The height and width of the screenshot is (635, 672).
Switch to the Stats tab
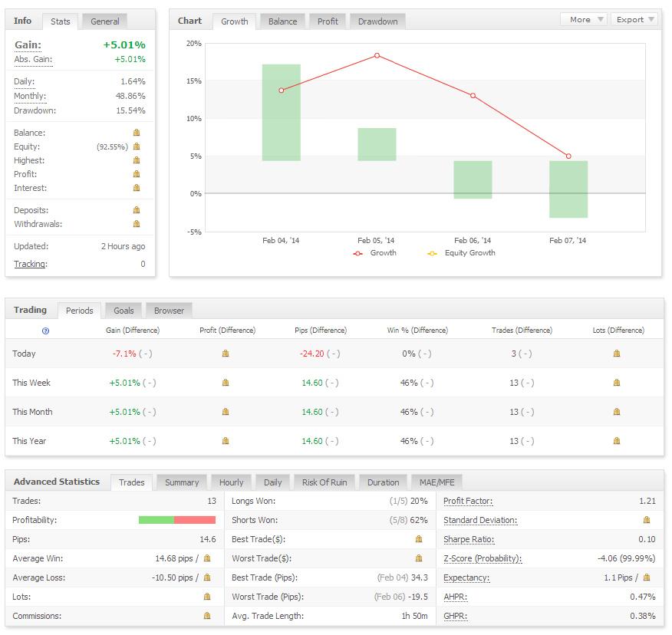click(61, 21)
